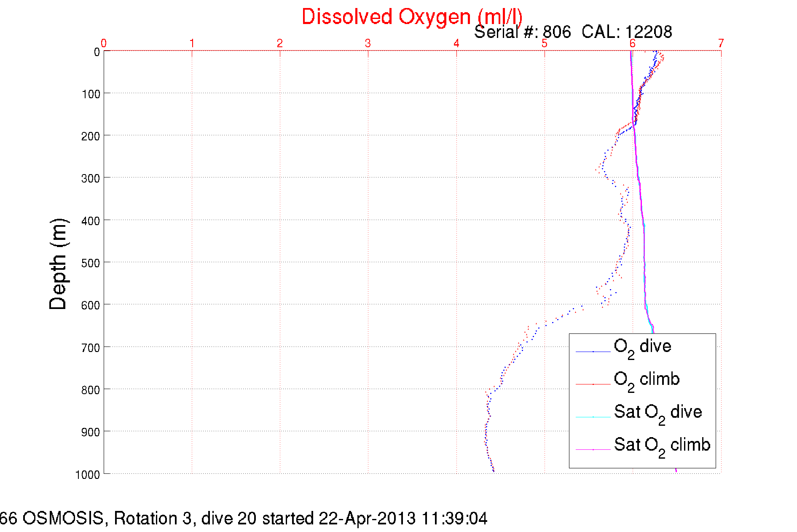The image size is (797, 532).
Task: Click the magenta Sat O2 climb line sample
Action: (x=593, y=450)
